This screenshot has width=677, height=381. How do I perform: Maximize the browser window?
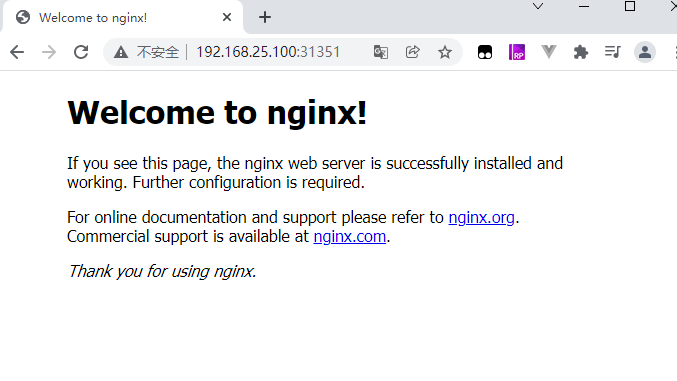point(630,6)
